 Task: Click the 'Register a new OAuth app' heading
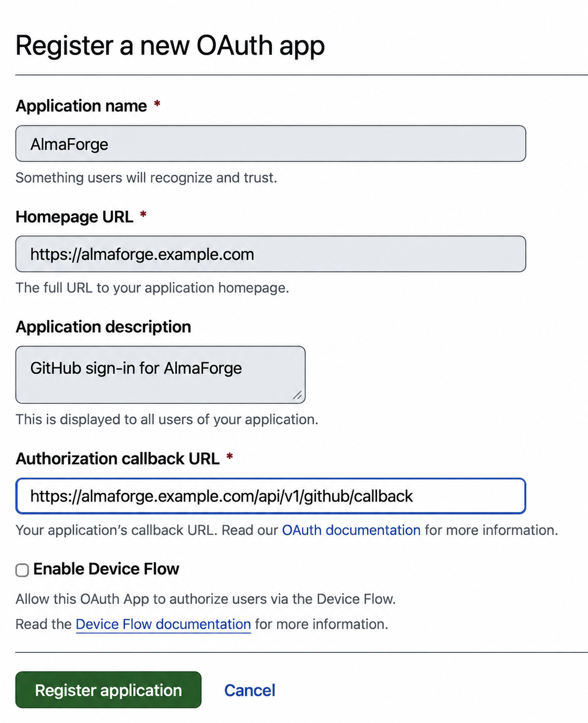pos(170,46)
